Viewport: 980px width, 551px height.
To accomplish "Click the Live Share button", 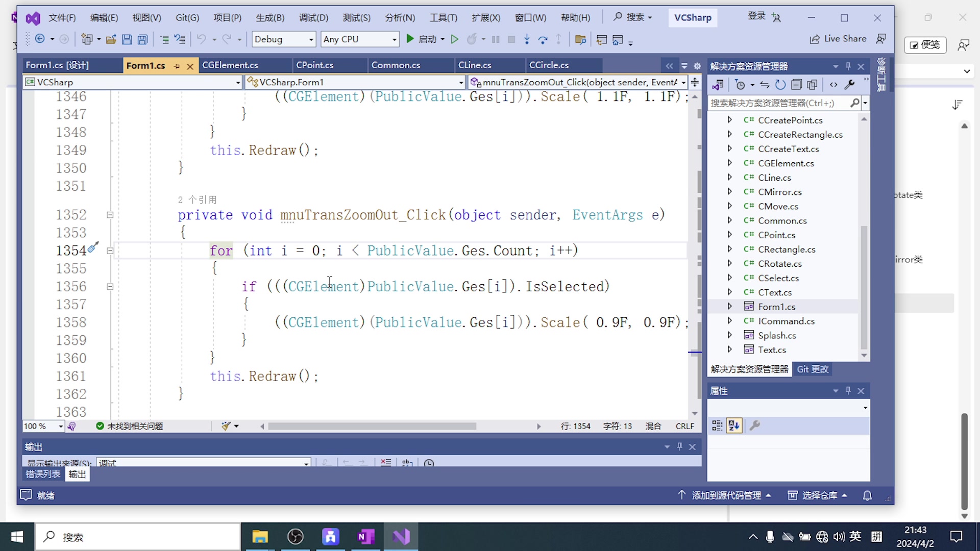I will tap(838, 39).
